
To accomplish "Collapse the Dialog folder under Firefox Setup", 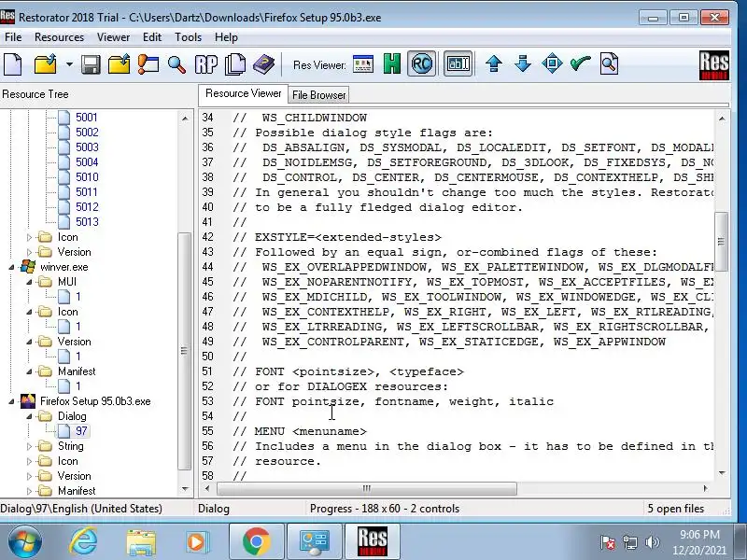I will pyautogui.click(x=29, y=416).
